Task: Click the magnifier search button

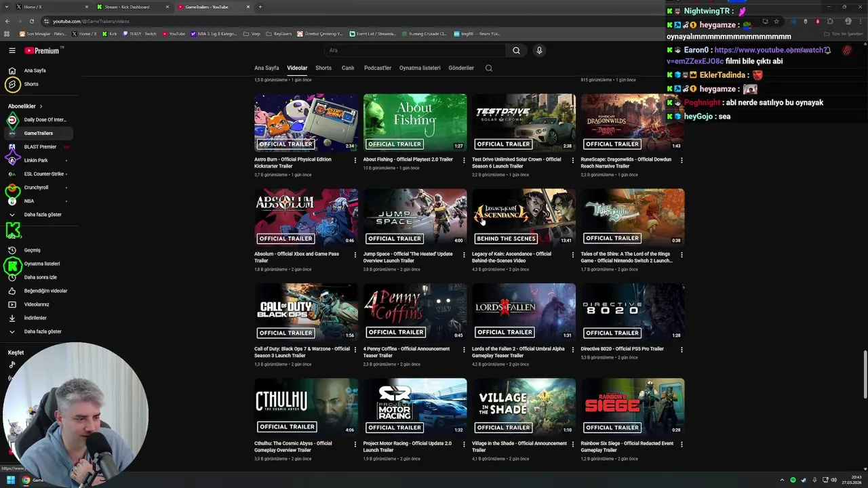Action: coord(516,50)
